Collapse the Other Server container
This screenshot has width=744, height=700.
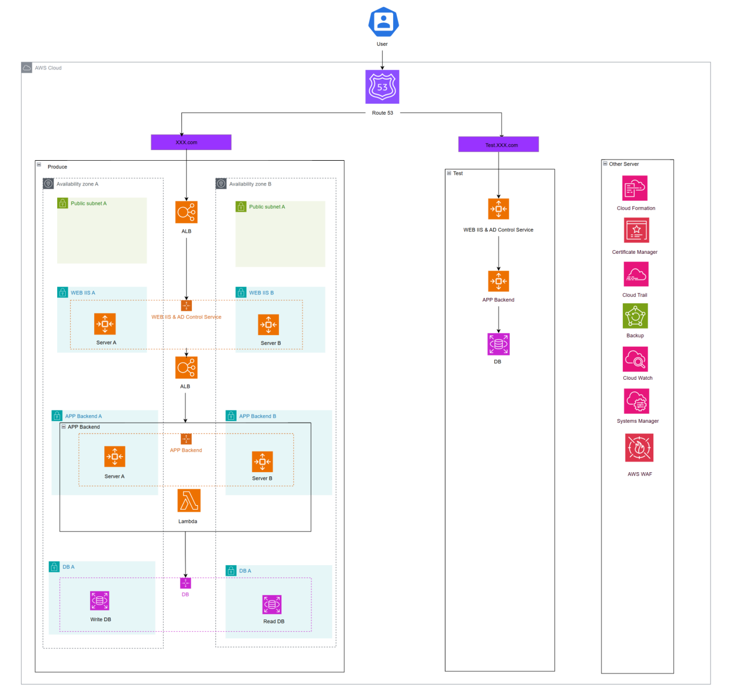[605, 164]
